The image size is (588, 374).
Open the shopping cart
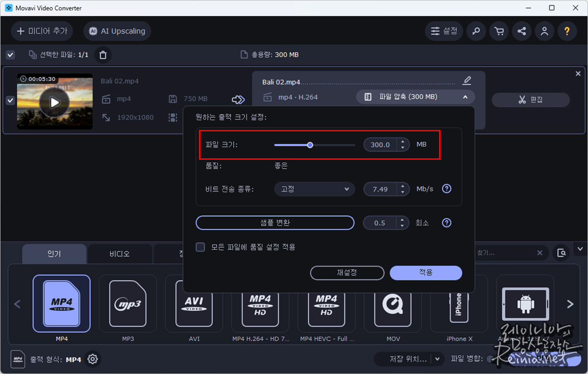[499, 30]
